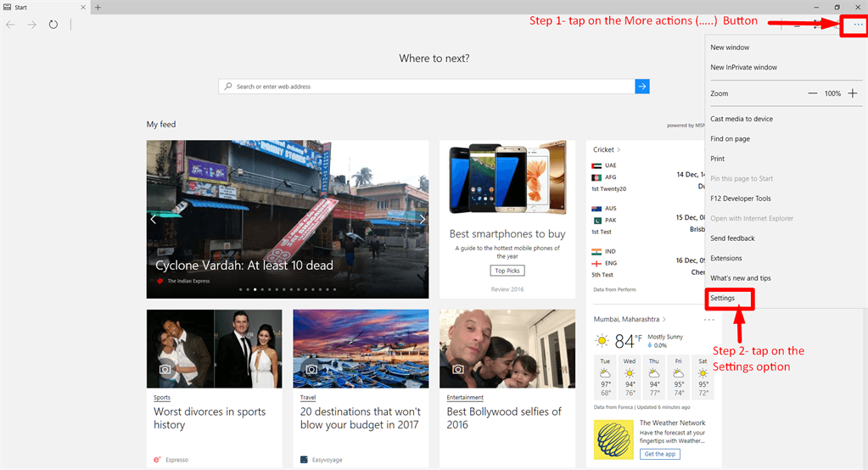Screen dimensions: 868x470
Task: Open 20 destinations budget article
Action: coord(360,418)
